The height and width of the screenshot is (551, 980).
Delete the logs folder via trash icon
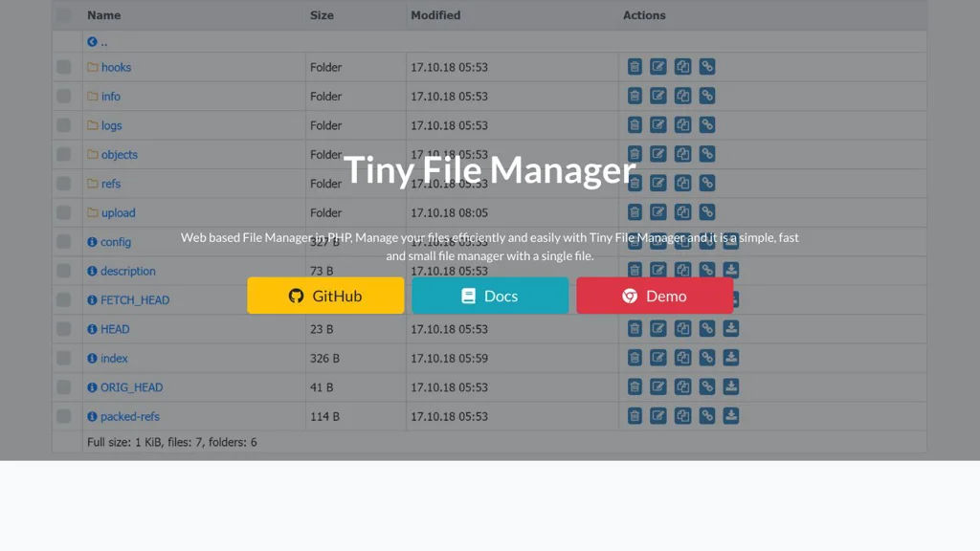pos(635,125)
